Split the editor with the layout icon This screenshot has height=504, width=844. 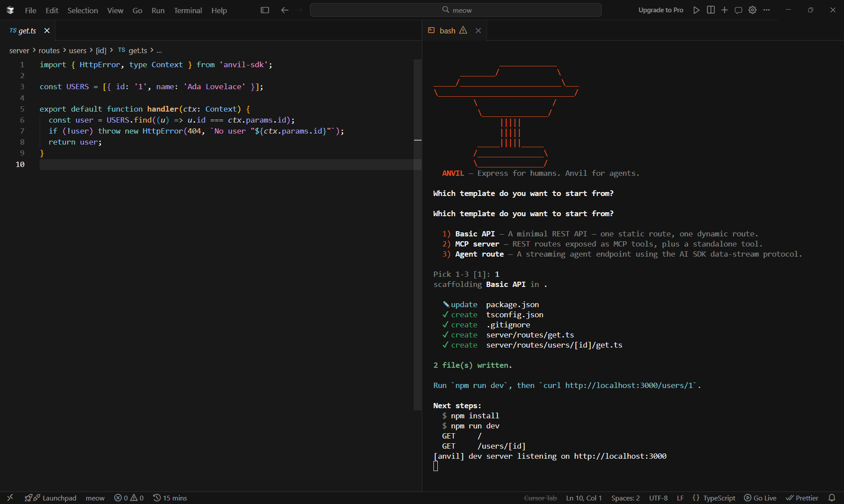710,10
